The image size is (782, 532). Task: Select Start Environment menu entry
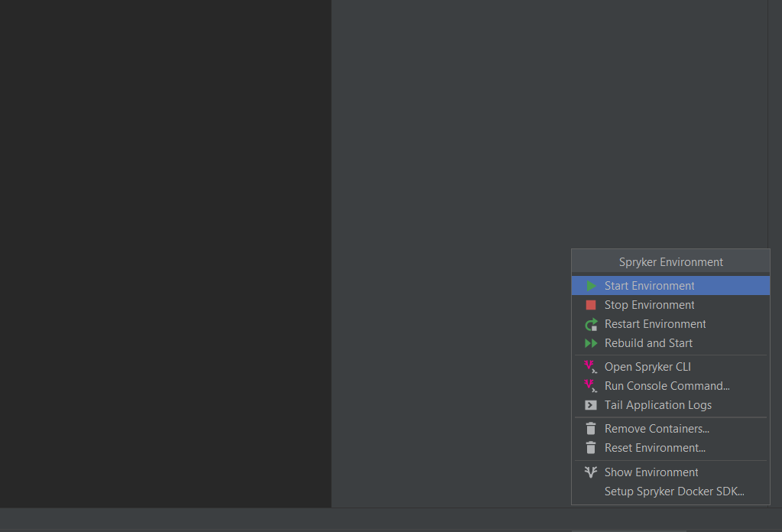point(671,286)
